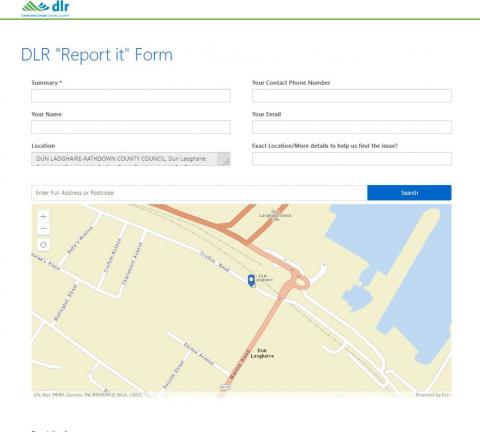The height and width of the screenshot is (432, 480).
Task: Click the road shield at map bottom
Action: click(x=225, y=387)
